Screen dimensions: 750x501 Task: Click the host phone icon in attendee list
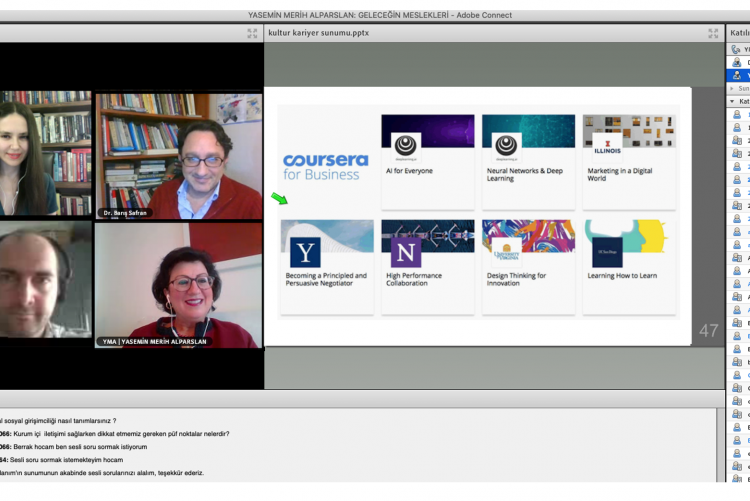point(737,48)
